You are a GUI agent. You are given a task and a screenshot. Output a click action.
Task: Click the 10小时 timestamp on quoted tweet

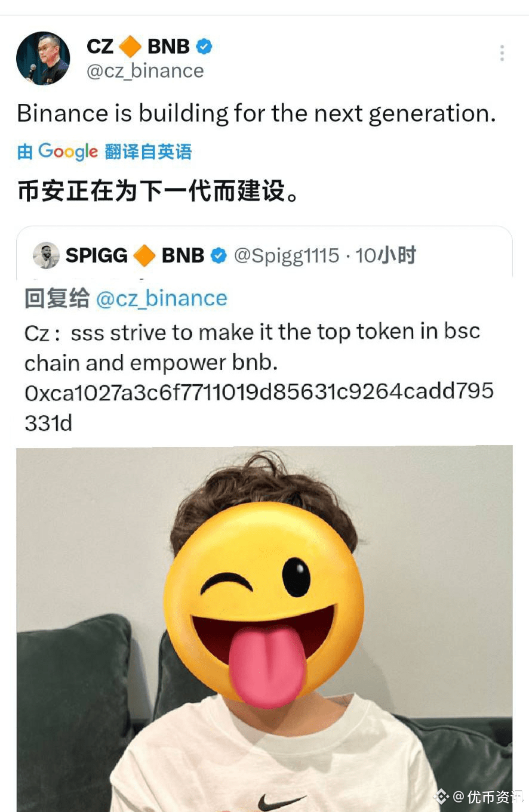pos(386,256)
